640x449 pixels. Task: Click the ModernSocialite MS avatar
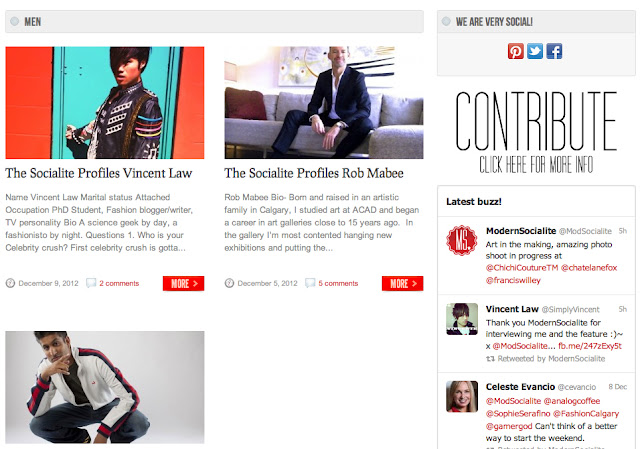pyautogui.click(x=462, y=240)
